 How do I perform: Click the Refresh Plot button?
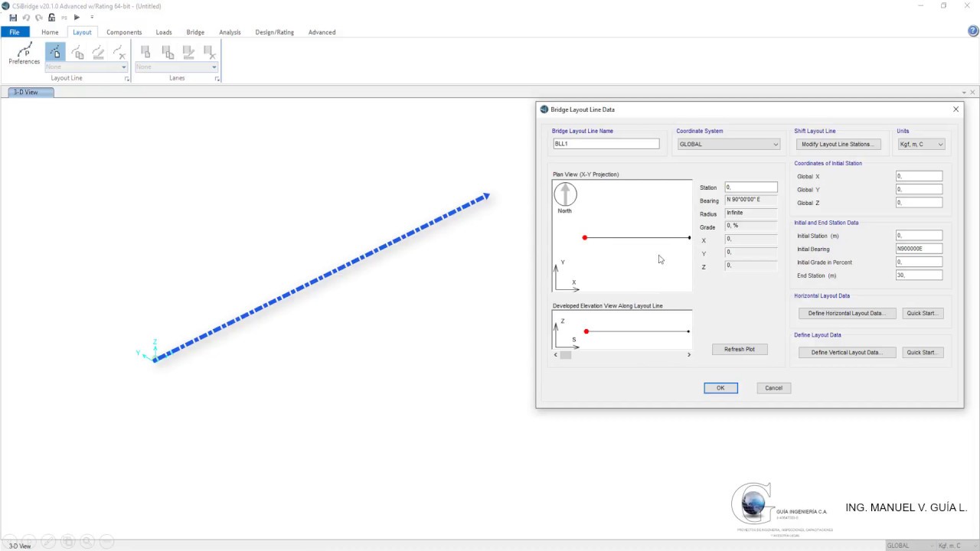pyautogui.click(x=740, y=349)
